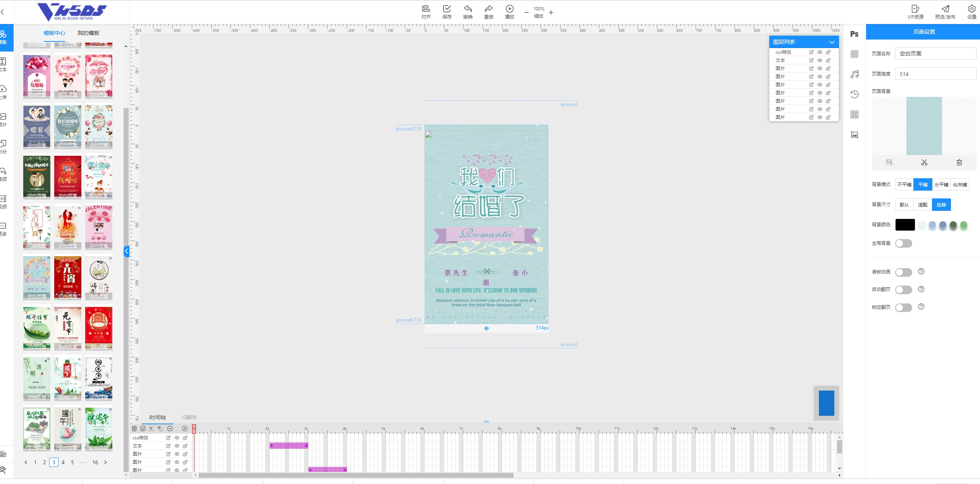Open the music note panel icon

point(854,74)
